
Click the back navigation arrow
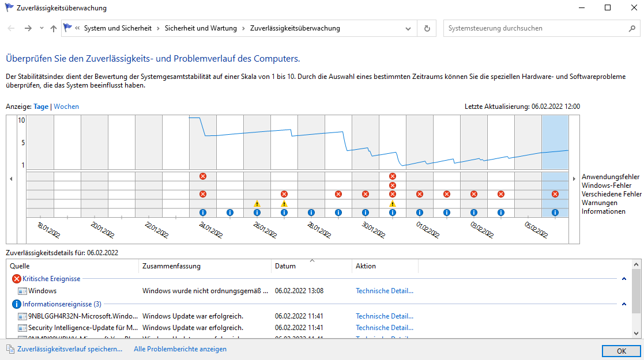point(10,28)
